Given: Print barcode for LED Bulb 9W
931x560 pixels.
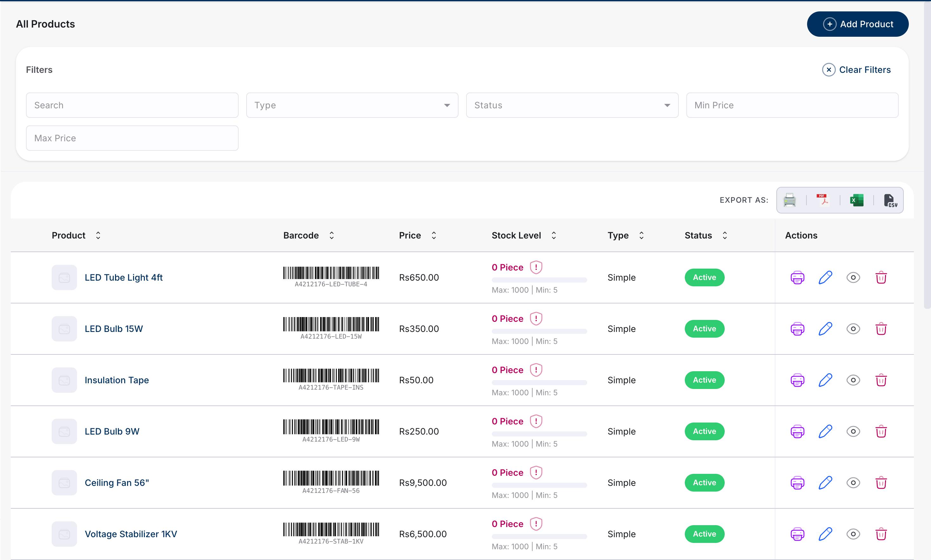Looking at the screenshot, I should coord(797,432).
